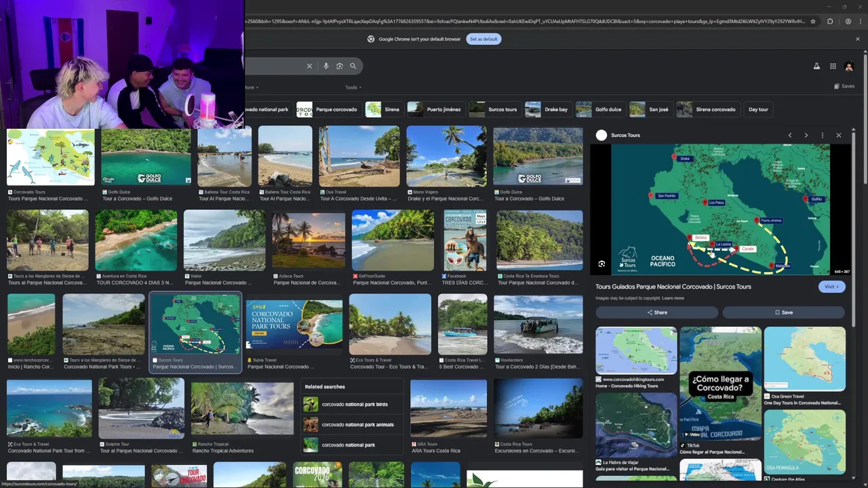
Task: Expand the More search filters dropdown
Action: click(251, 87)
